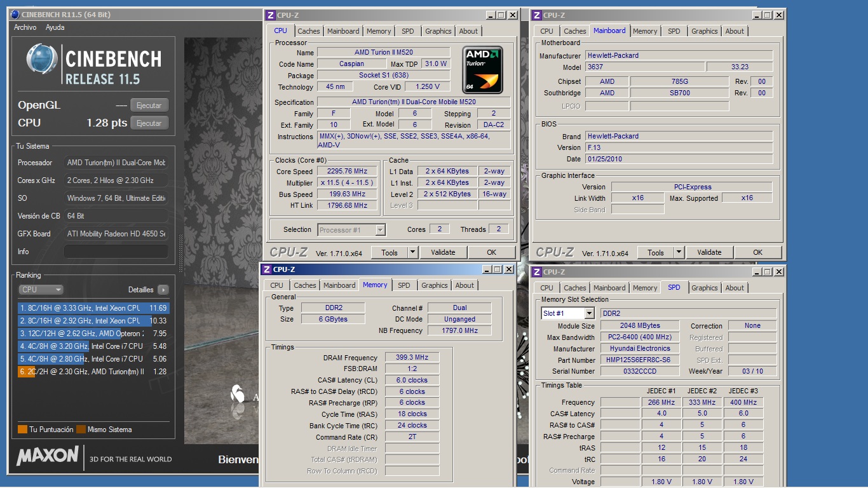
Task: Click the CPU-Z icon in Memory window title
Action: [x=267, y=269]
